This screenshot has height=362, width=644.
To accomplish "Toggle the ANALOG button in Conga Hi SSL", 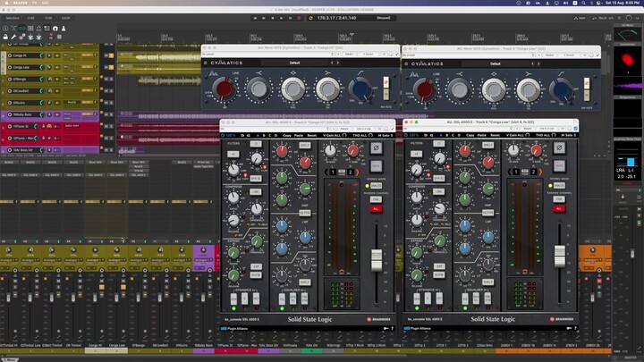I will [376, 186].
